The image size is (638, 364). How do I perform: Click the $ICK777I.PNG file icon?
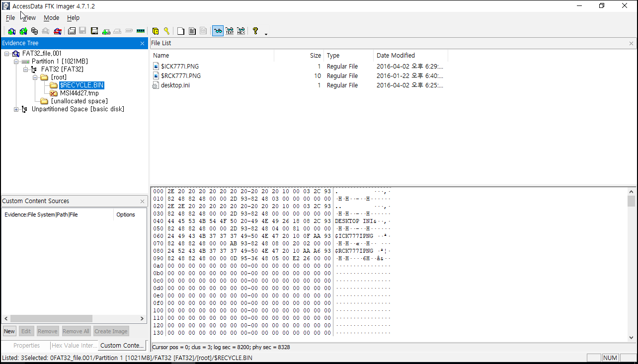(x=156, y=66)
